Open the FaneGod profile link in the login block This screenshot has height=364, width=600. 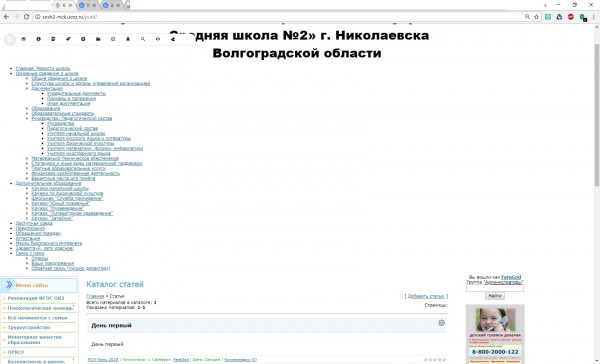click(511, 277)
